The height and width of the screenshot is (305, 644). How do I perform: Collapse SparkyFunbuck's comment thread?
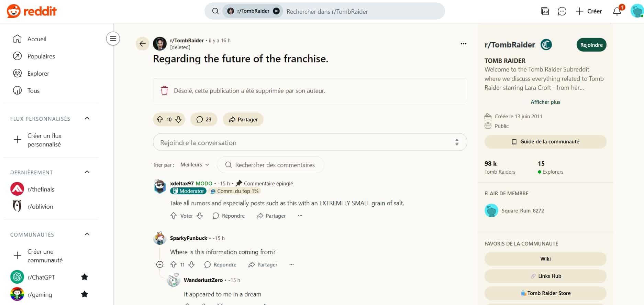pos(160,264)
